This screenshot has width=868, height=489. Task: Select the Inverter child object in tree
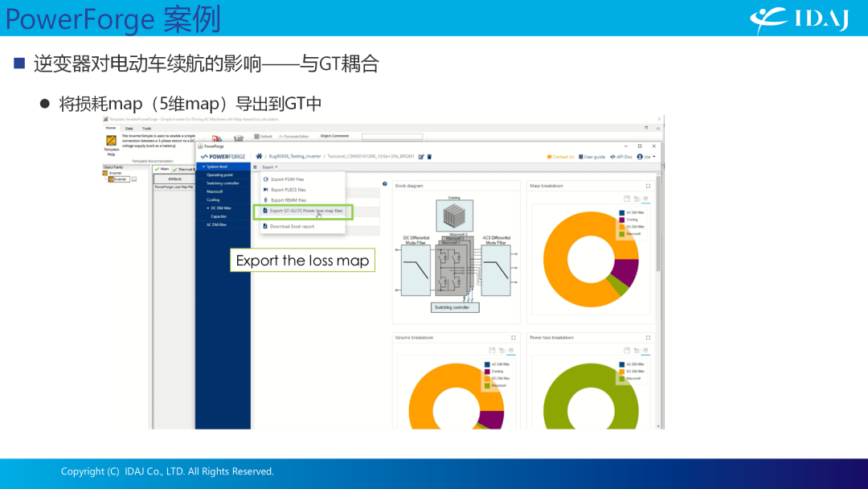(118, 179)
